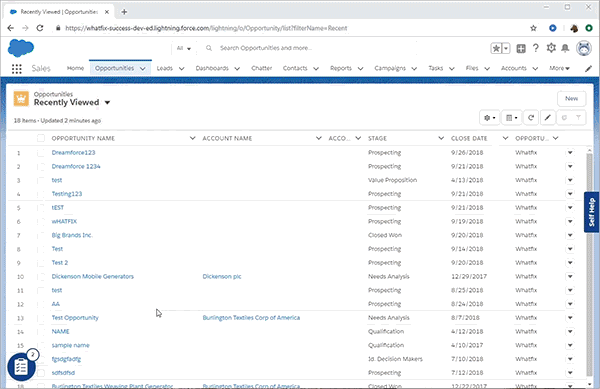The width and height of the screenshot is (600, 389).
Task: Open the Dreamforce 1234 opportunity link
Action: tap(76, 166)
